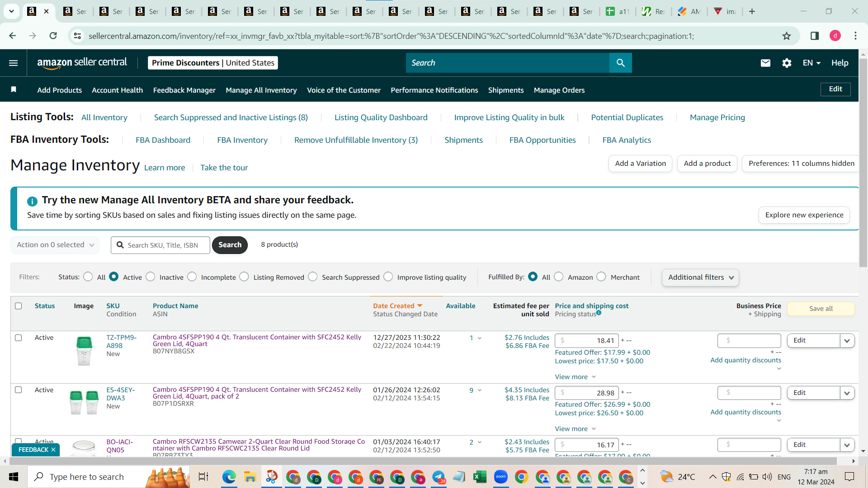Select checkbox for SKU TZ-TPM9-A898 row
The image size is (868, 488).
pos(19,338)
